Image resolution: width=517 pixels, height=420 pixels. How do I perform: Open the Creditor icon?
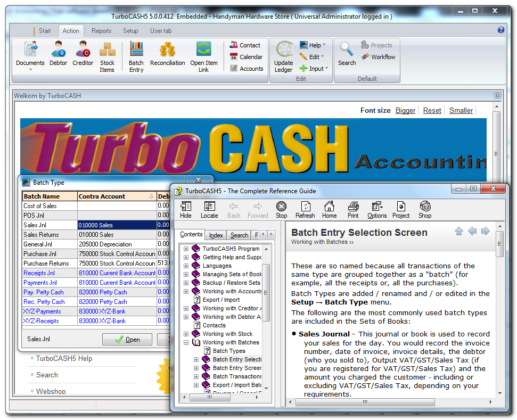pos(83,53)
